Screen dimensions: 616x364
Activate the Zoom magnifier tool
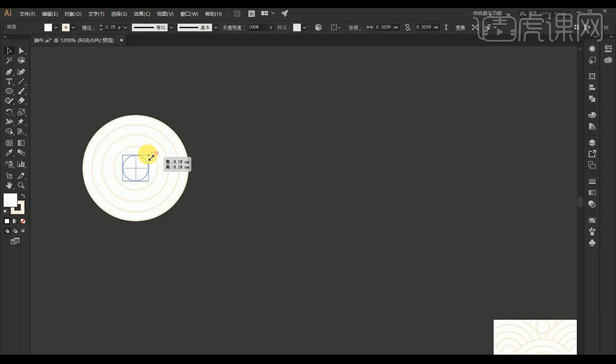(21, 185)
